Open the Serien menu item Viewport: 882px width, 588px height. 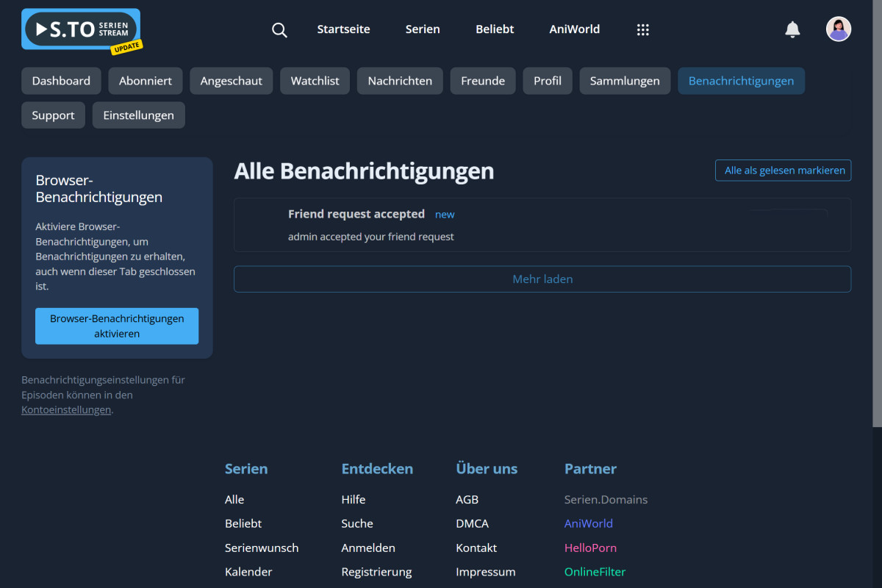[423, 29]
